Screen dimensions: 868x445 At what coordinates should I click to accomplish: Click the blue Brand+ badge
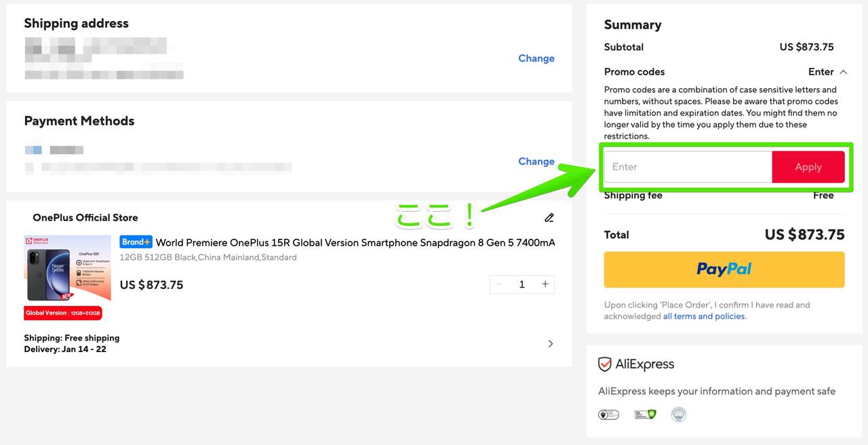click(x=136, y=242)
